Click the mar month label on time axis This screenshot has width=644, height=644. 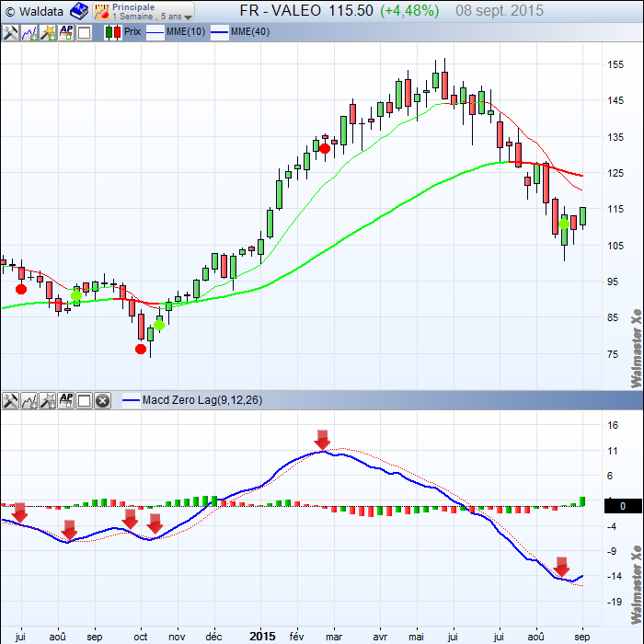(333, 637)
